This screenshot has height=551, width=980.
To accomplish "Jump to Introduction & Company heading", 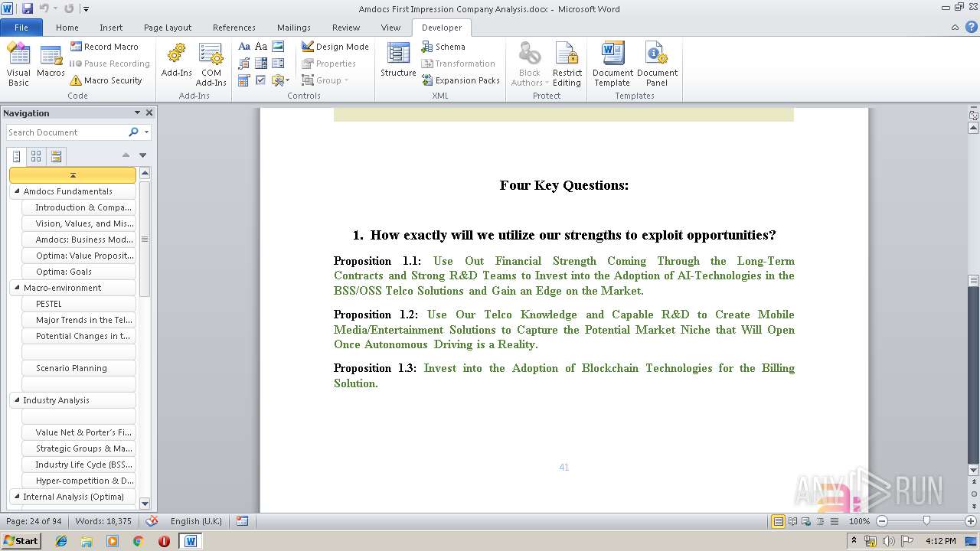I will [79, 207].
